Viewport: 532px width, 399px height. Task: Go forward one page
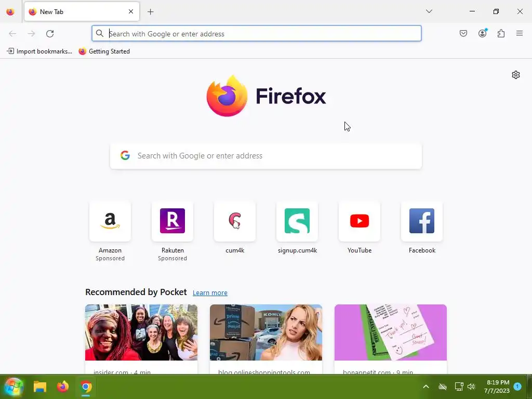[31, 34]
